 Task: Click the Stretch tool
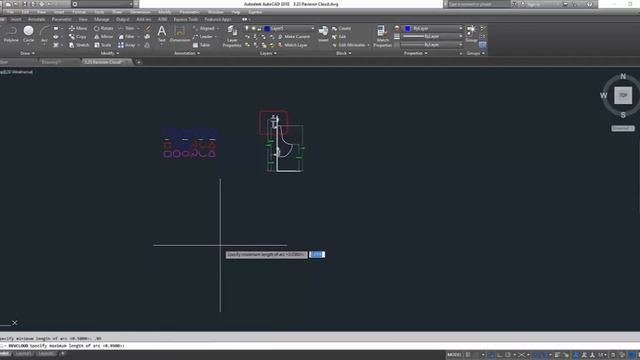point(79,45)
